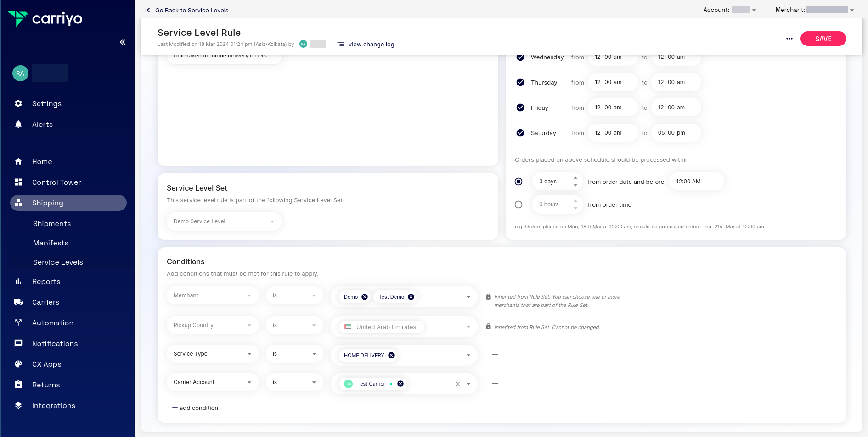Click the Alerts bell icon

18,124
